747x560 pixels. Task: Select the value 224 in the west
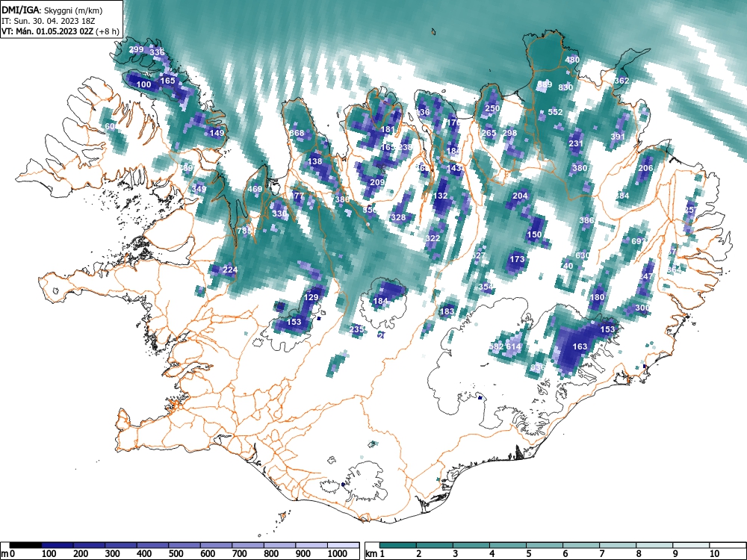pos(230,270)
